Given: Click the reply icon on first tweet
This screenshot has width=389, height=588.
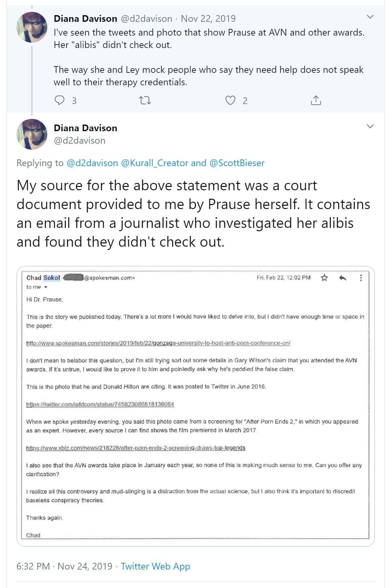Looking at the screenshot, I should coord(60,100).
